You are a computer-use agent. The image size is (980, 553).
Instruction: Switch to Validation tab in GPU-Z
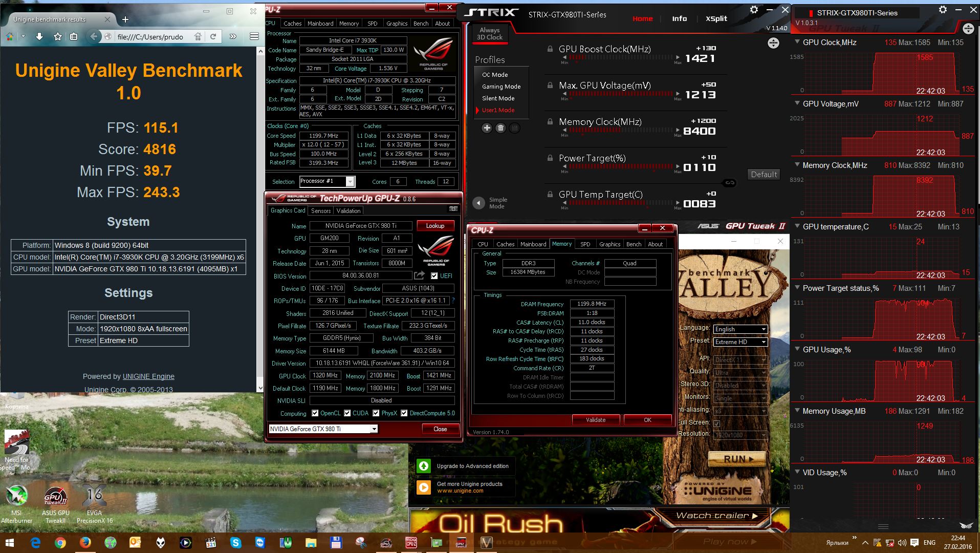349,210
